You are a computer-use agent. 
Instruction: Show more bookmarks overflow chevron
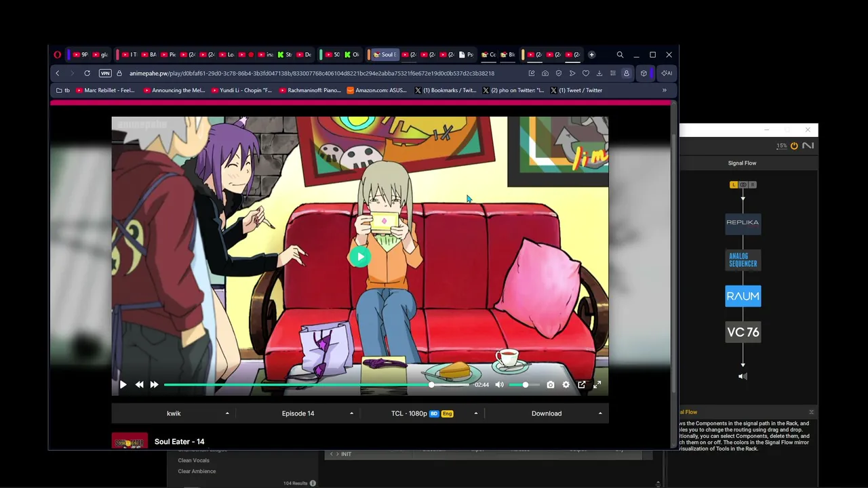(x=665, y=90)
